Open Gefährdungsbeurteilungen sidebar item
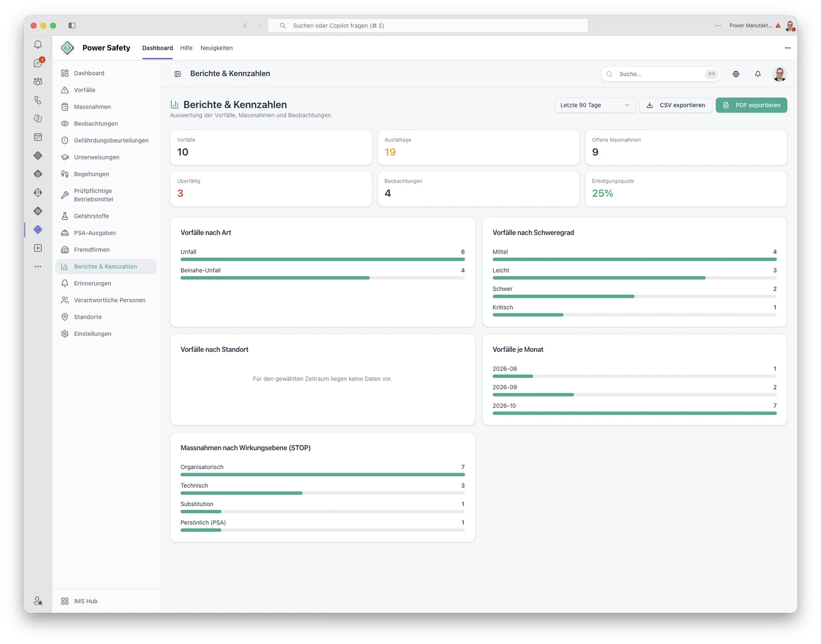 point(106,140)
